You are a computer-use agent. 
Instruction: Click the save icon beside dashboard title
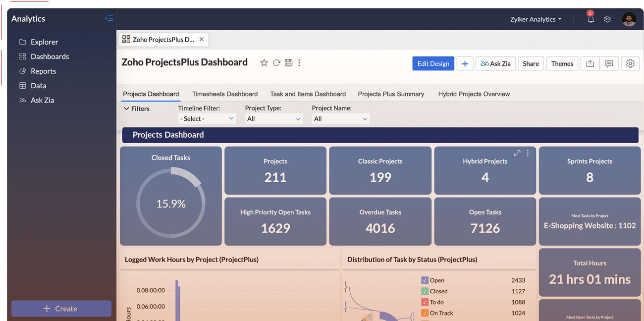(288, 63)
